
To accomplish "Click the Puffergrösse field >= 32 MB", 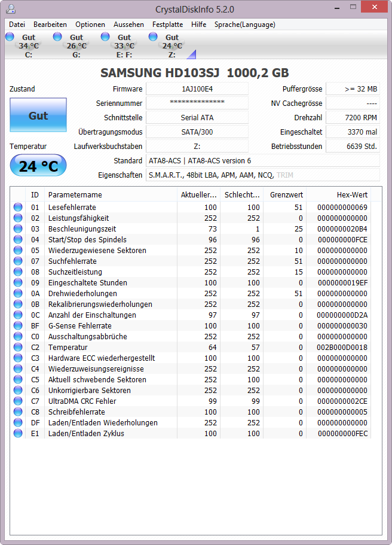I will [x=353, y=89].
